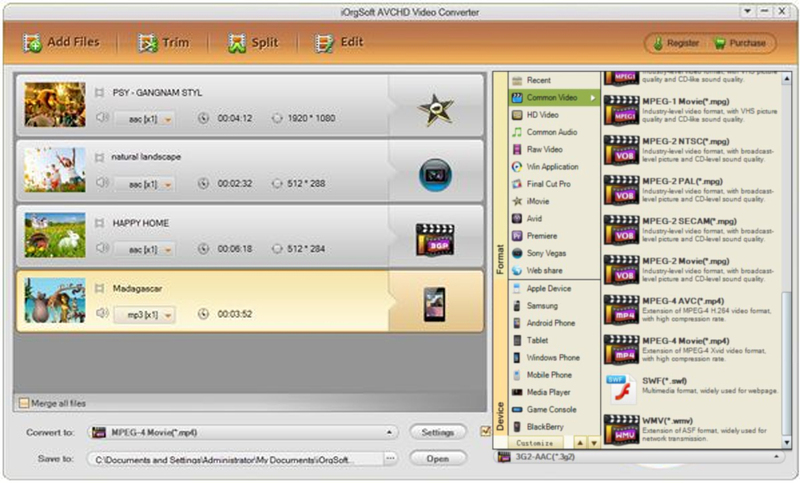
Task: Open the Edit tool
Action: pyautogui.click(x=339, y=43)
